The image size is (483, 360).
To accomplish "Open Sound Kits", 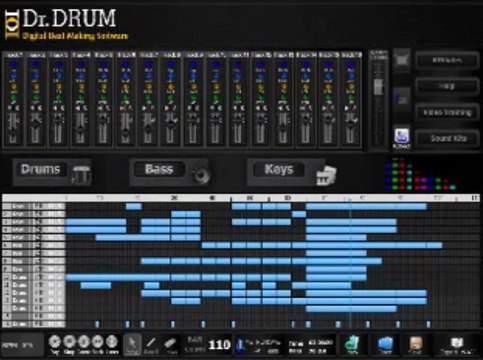I will pos(447,138).
